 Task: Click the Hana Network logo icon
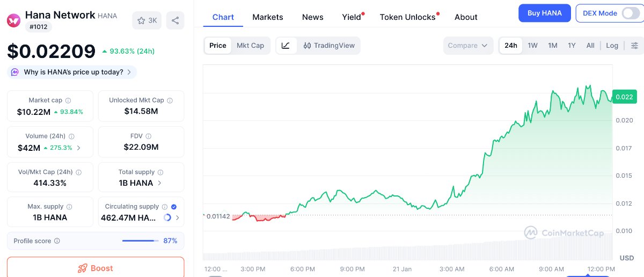pyautogui.click(x=13, y=20)
